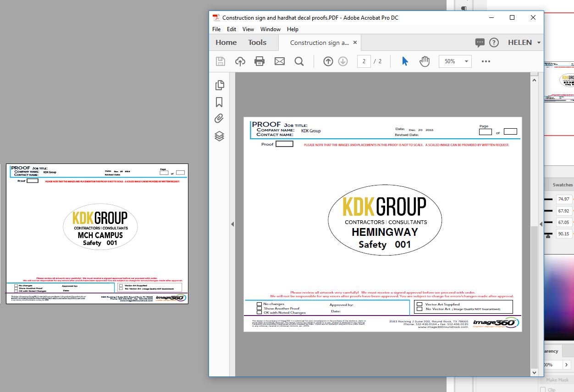Toggle the Clip checkbox in background panel

tap(543, 390)
